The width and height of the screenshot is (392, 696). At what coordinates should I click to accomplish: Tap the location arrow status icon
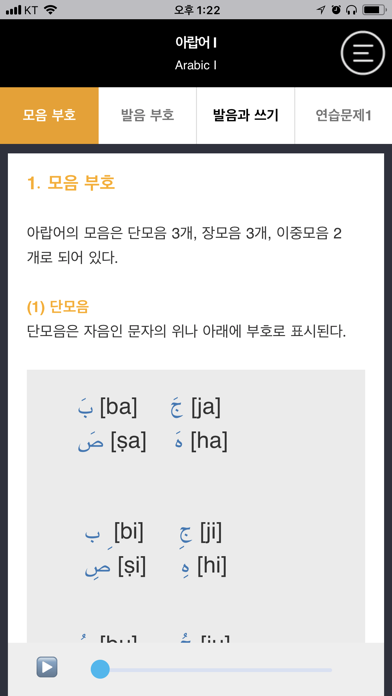(321, 10)
